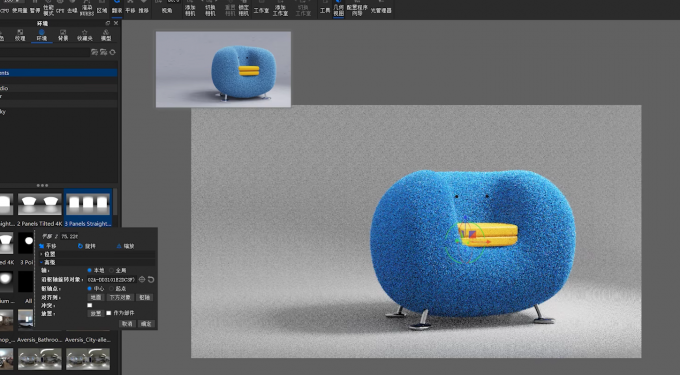Toggle the 作为部件 (As Part) checkbox
680x375 pixels.
pyautogui.click(x=109, y=313)
